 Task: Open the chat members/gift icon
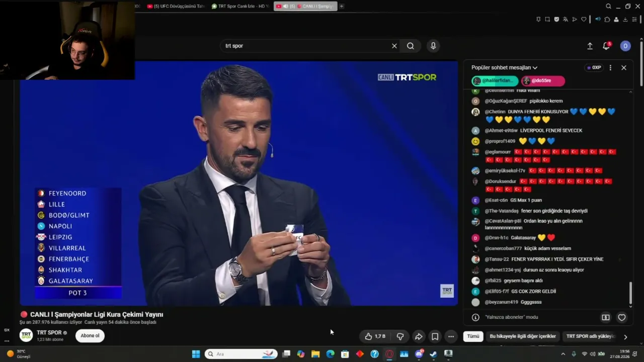606,317
